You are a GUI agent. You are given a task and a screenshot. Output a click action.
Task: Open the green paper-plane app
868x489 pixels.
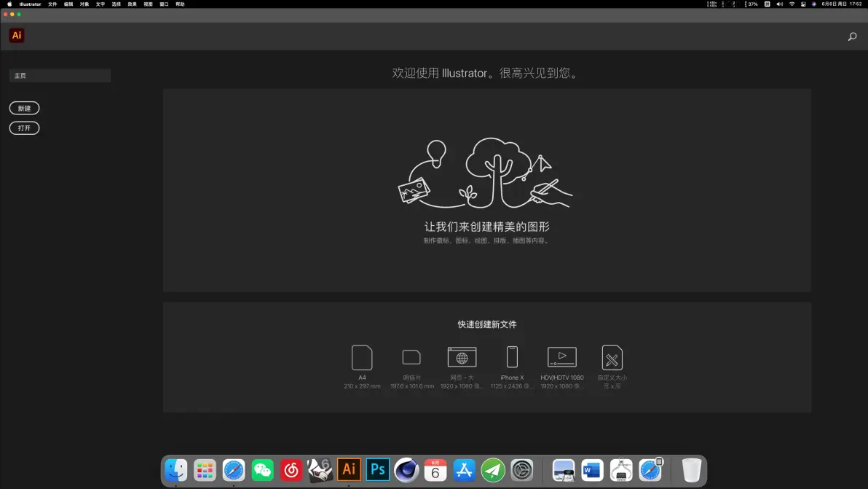pos(493,470)
